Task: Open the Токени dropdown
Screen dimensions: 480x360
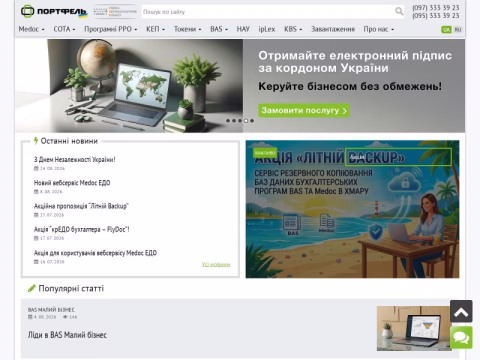Action: [x=187, y=29]
